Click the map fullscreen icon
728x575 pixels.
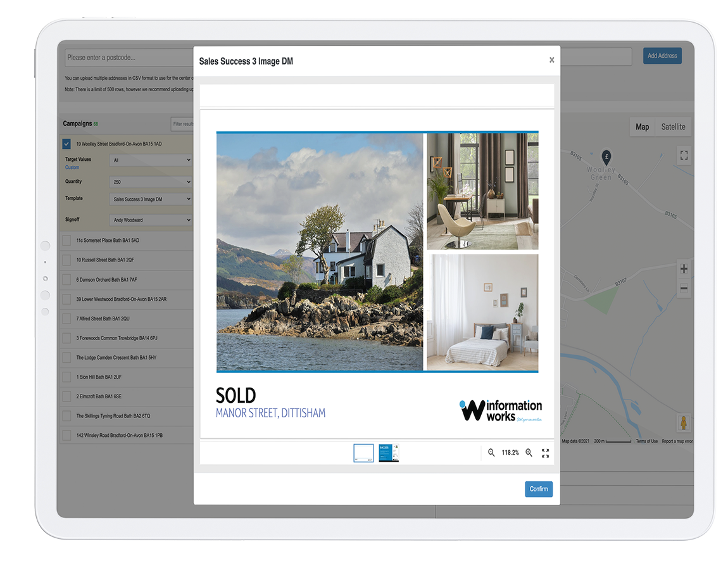(x=684, y=155)
